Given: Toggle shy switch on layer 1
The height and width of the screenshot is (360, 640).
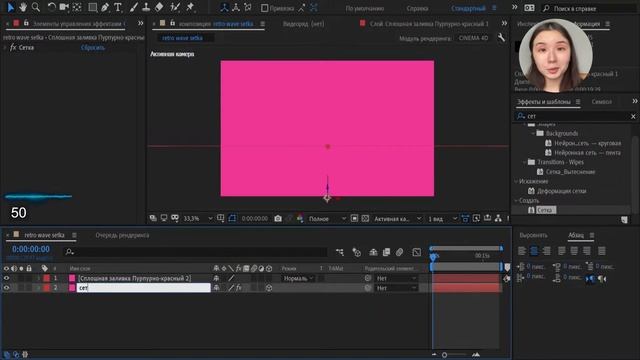Looking at the screenshot, I should [216, 278].
